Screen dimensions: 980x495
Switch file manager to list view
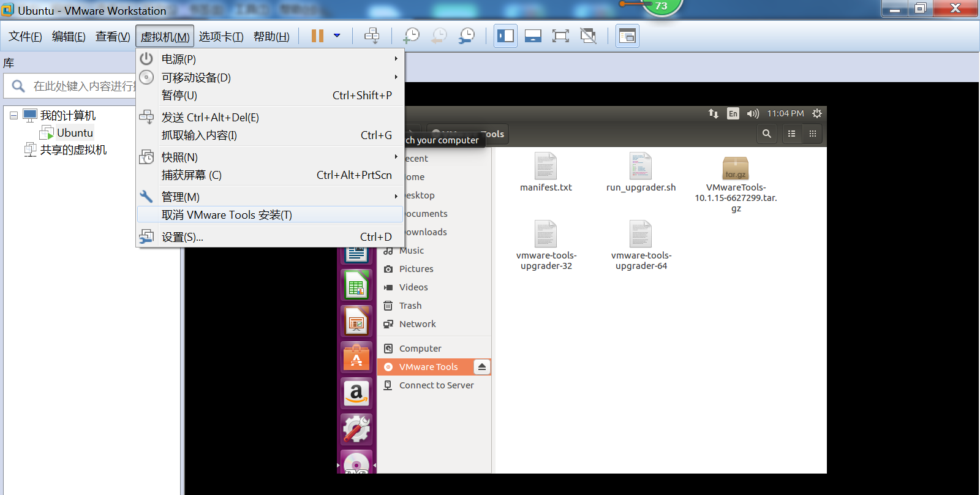coord(791,134)
